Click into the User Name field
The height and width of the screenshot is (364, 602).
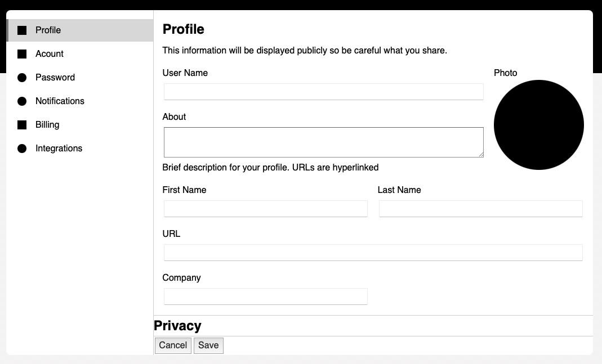pyautogui.click(x=323, y=91)
